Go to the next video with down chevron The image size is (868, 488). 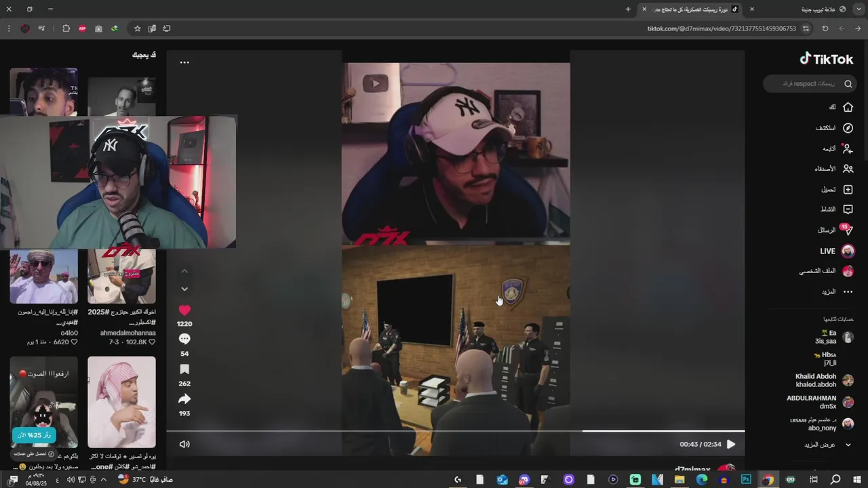click(x=184, y=289)
